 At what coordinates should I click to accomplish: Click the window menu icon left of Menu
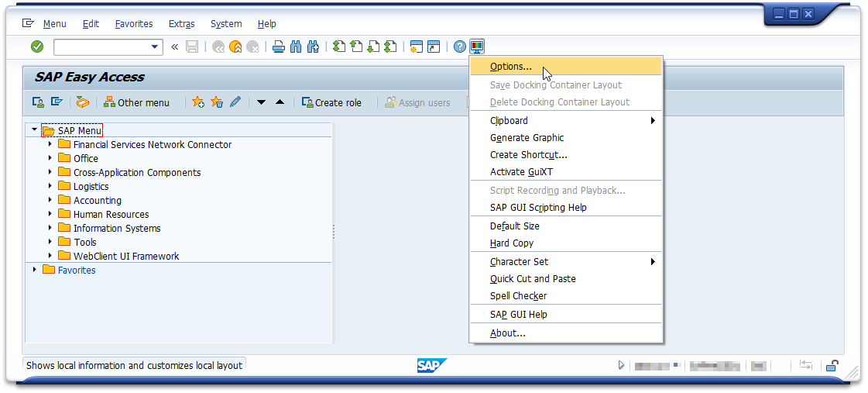point(28,23)
